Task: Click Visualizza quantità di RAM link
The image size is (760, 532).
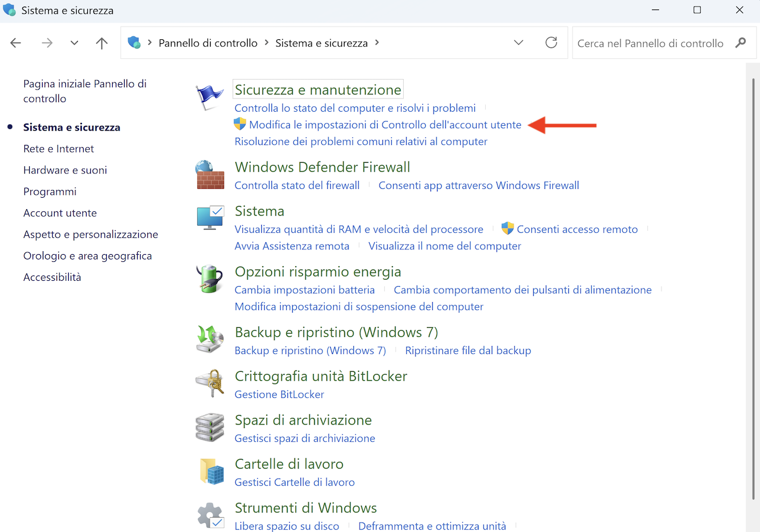Action: [x=359, y=229]
